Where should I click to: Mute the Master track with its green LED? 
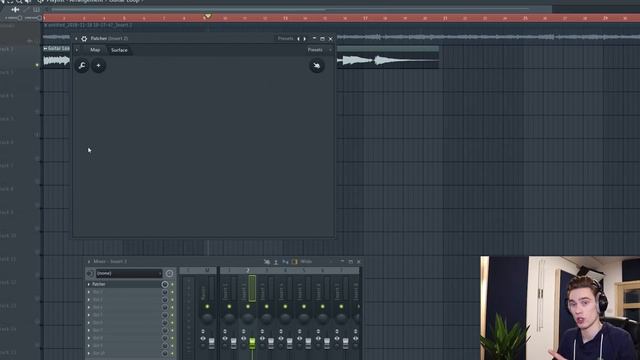pyautogui.click(x=207, y=307)
